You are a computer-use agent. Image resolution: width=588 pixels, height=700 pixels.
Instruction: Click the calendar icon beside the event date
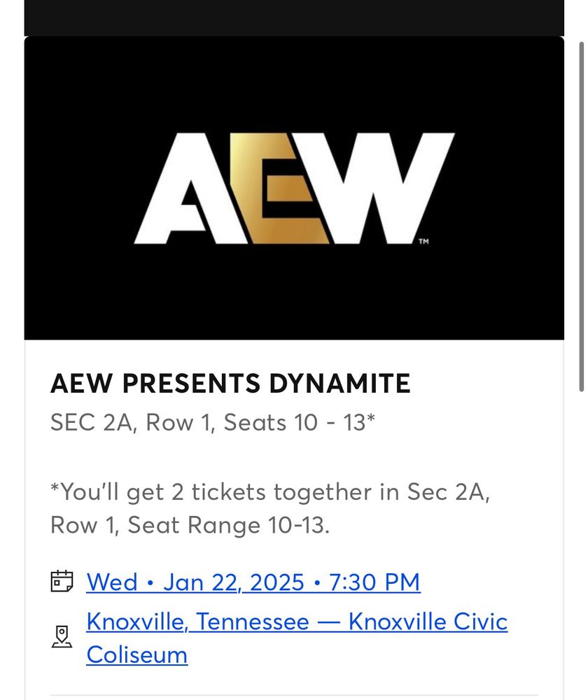pos(62,581)
